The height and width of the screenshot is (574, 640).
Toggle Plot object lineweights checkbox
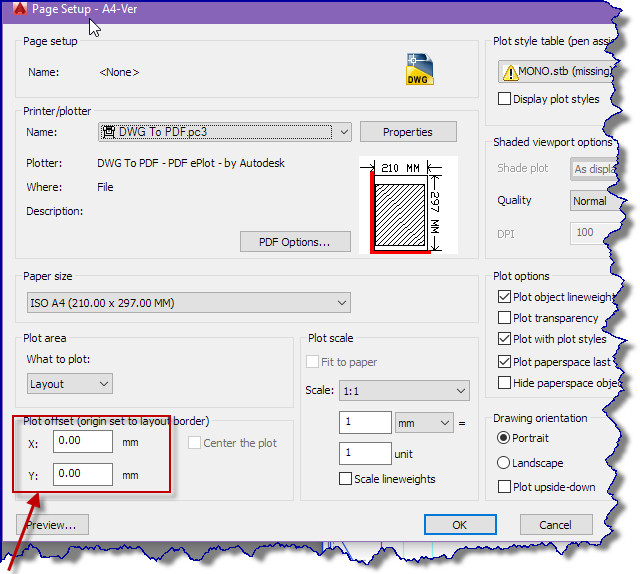click(504, 297)
